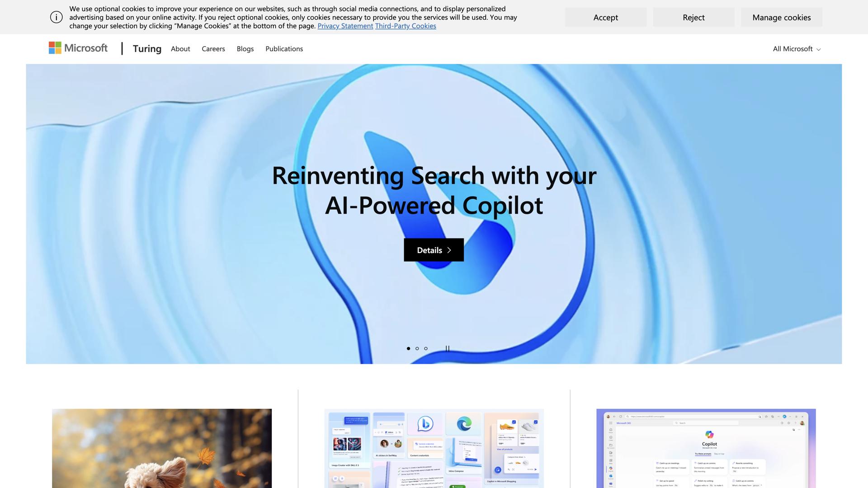Open the dog in autumn leaves thumbnail
The height and width of the screenshot is (488, 868).
(x=162, y=447)
